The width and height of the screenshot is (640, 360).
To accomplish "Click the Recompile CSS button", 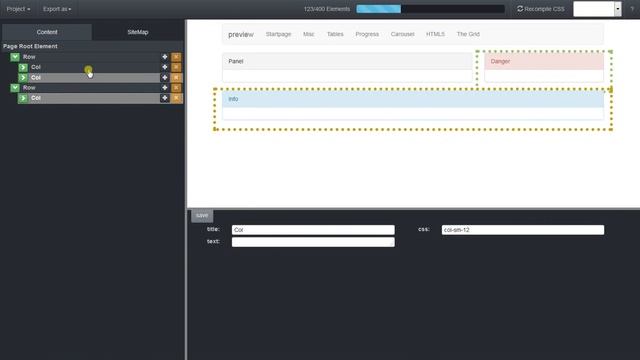I will [541, 9].
